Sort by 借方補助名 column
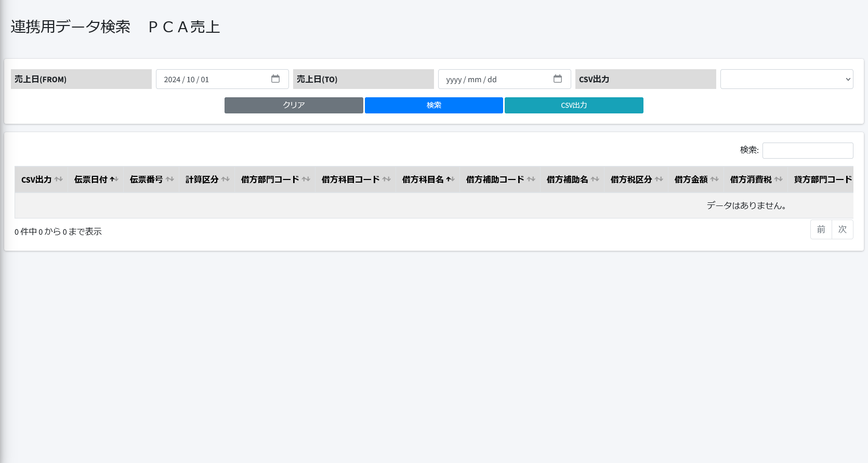 [x=572, y=179]
